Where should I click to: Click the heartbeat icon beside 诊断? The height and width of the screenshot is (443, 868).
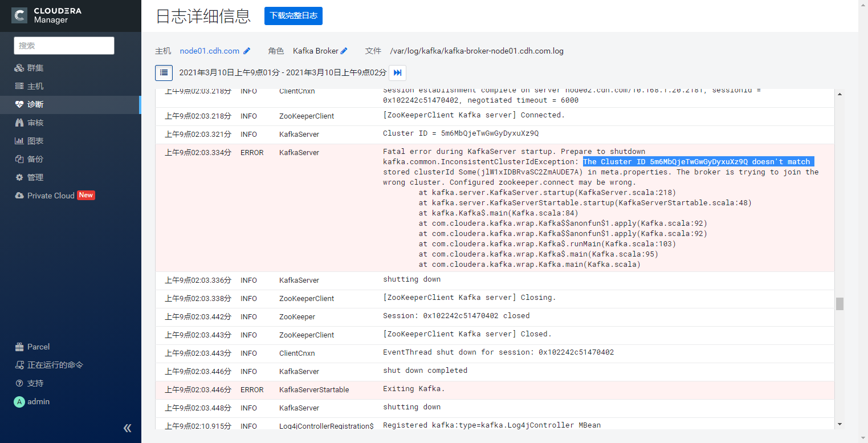tap(19, 104)
